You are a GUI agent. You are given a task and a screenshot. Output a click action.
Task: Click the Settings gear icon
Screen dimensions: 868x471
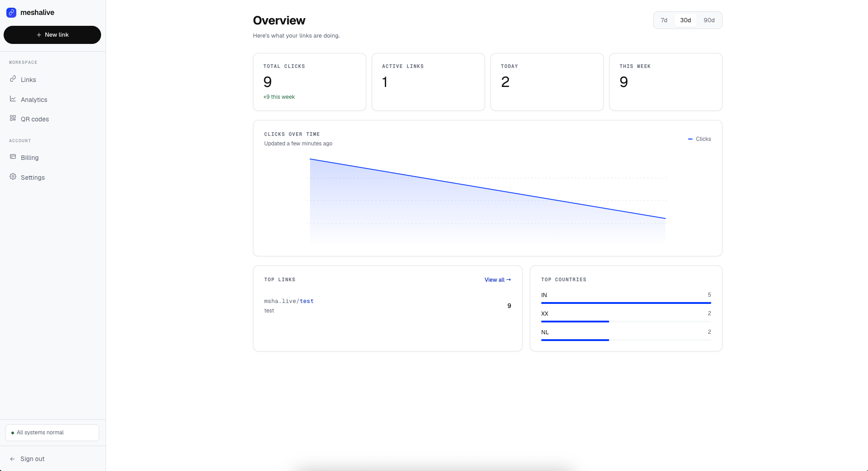13,177
